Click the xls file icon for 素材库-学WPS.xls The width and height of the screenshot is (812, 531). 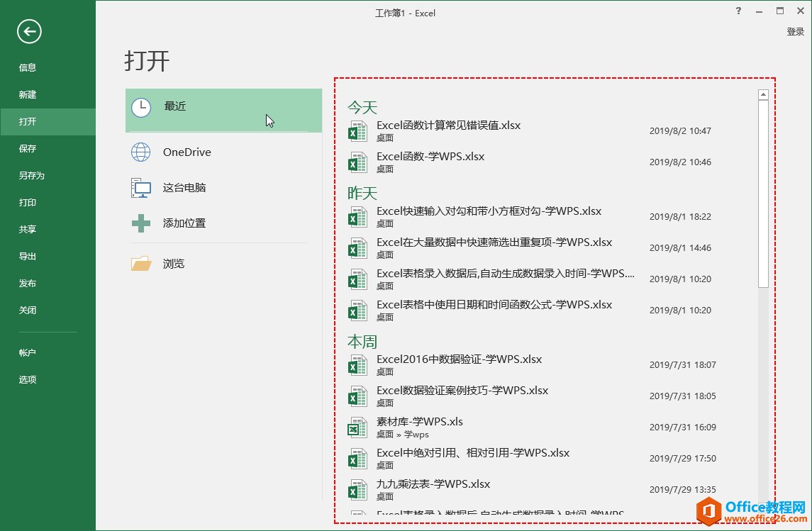click(x=357, y=427)
